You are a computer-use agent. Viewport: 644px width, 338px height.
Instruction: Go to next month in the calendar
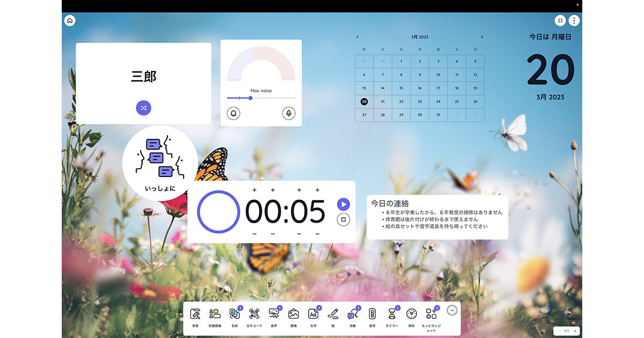tap(481, 36)
